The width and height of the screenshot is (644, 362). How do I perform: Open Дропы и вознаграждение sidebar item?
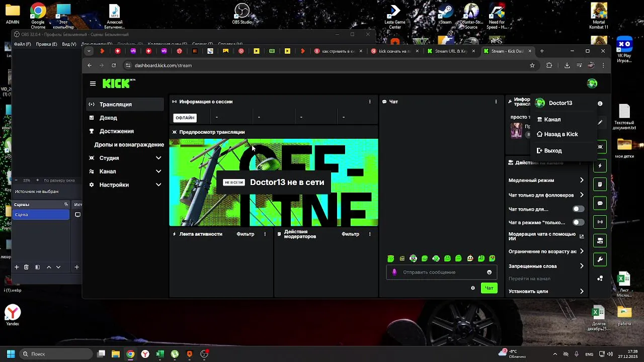pos(125,145)
